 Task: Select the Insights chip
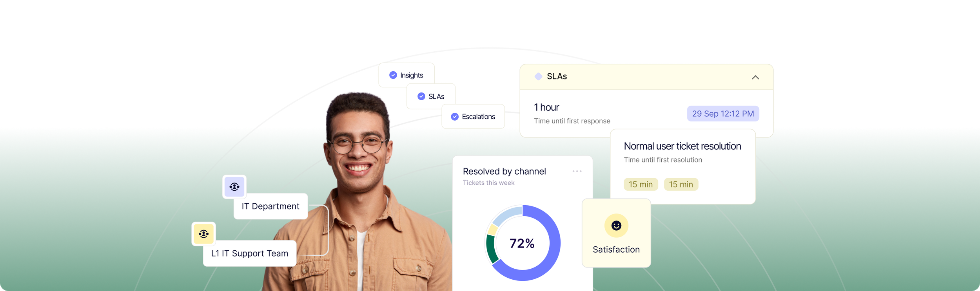pyautogui.click(x=407, y=75)
